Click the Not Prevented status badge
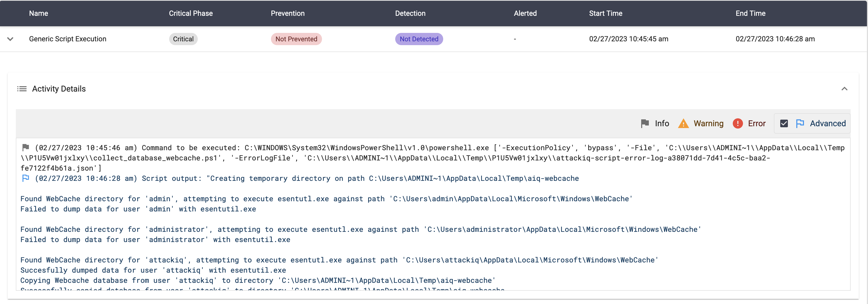The image size is (868, 304). pyautogui.click(x=296, y=39)
